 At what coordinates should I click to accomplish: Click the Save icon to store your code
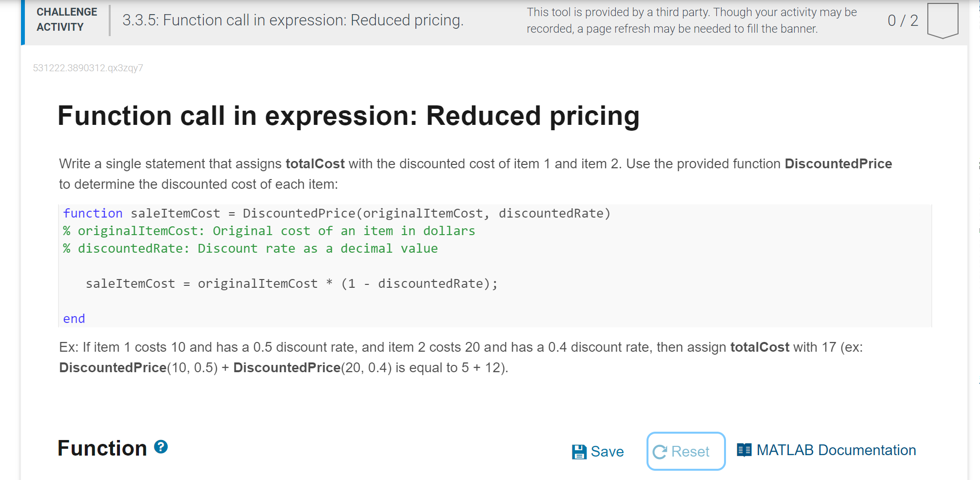click(579, 451)
